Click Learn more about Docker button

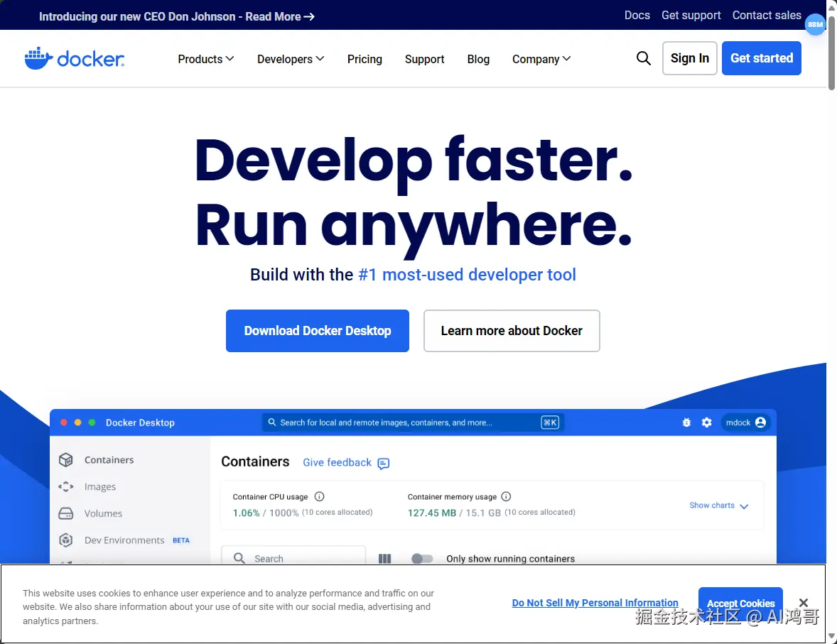coord(512,331)
